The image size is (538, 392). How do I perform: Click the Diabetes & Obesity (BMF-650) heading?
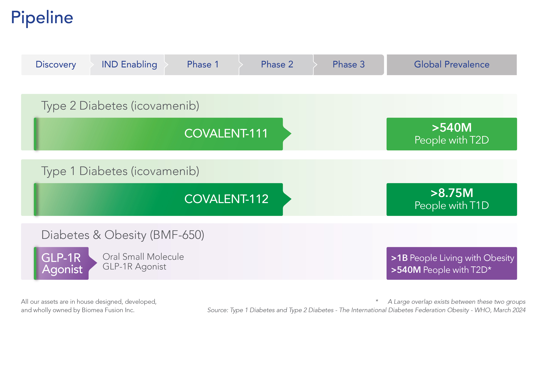pyautogui.click(x=123, y=235)
